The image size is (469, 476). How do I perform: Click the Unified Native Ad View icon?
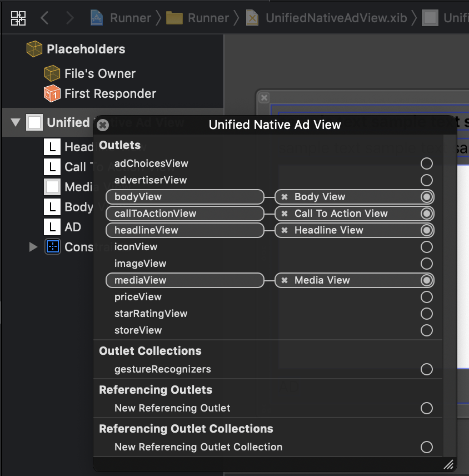34,122
